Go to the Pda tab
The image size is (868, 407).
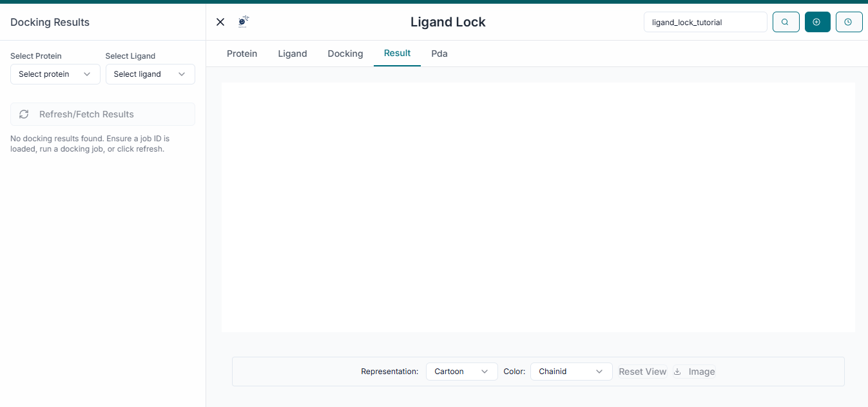pos(439,54)
